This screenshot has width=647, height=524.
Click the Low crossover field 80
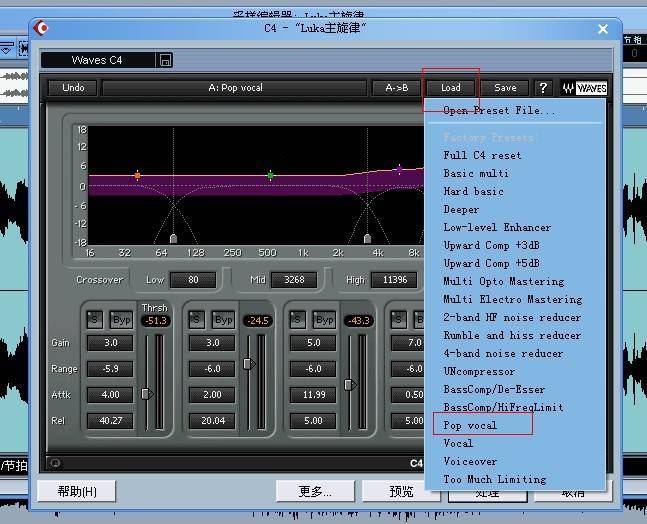[193, 280]
